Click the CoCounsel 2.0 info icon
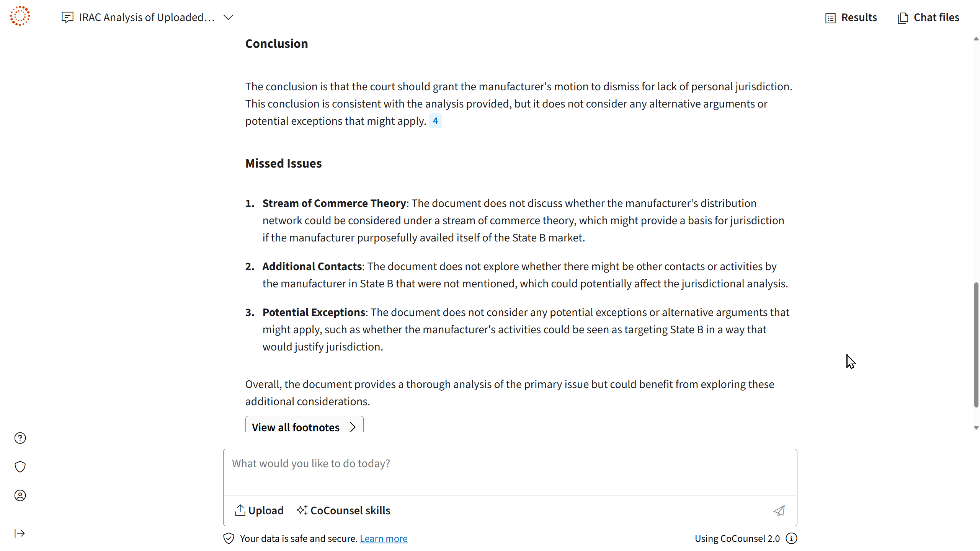 click(791, 539)
